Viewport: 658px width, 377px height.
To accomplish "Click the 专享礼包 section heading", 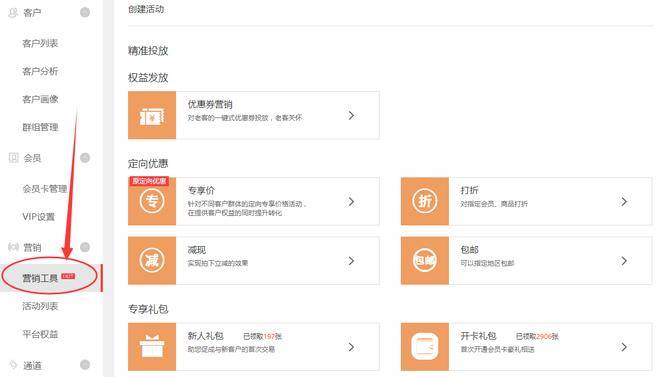I will (x=148, y=309).
